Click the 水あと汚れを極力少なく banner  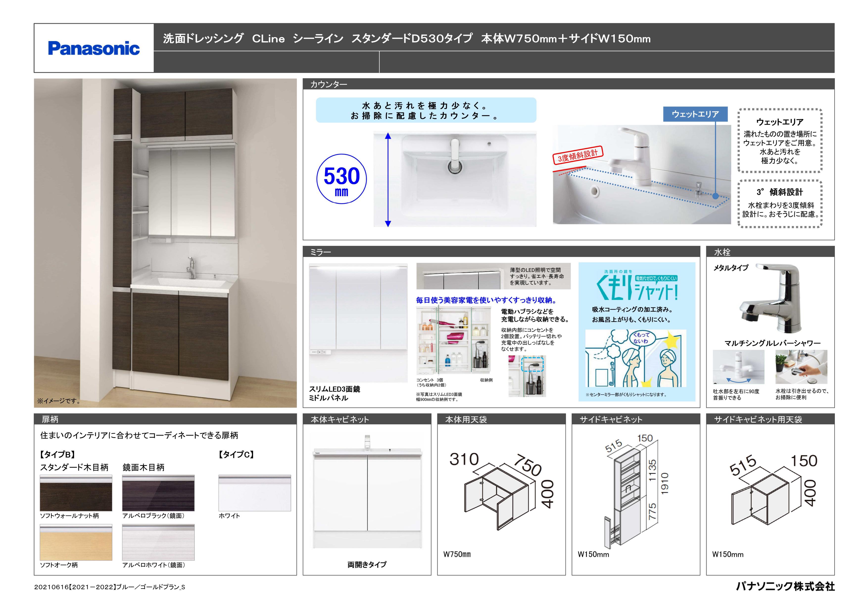[426, 110]
